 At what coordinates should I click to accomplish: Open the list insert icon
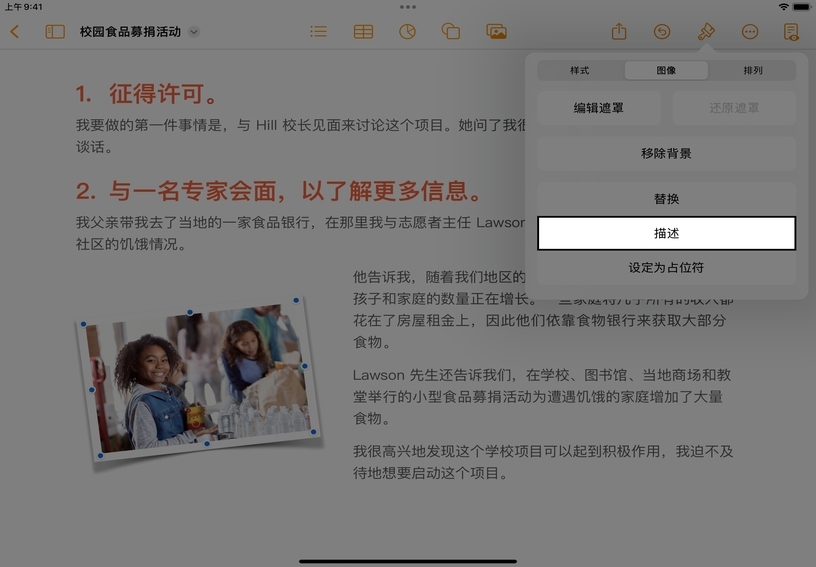(x=318, y=32)
